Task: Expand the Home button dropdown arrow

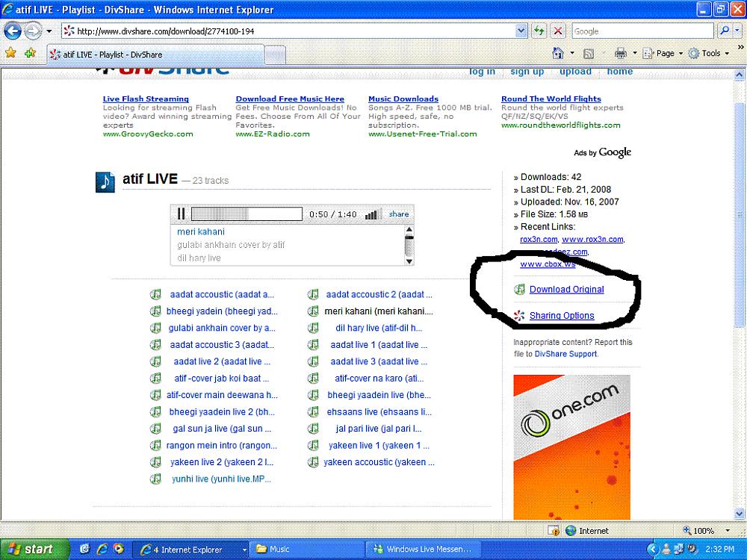Action: coord(572,53)
